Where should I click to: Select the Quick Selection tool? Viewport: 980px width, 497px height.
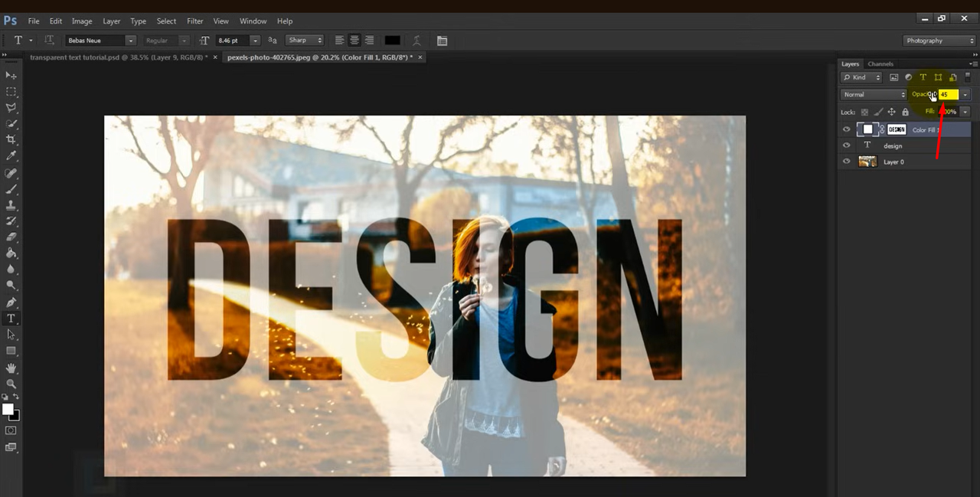11,123
